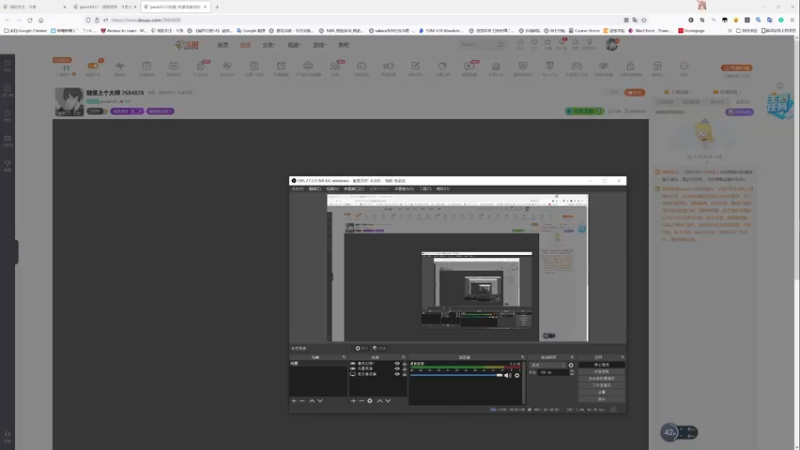Lock the display capture source
The width and height of the screenshot is (800, 450).
pos(405,374)
